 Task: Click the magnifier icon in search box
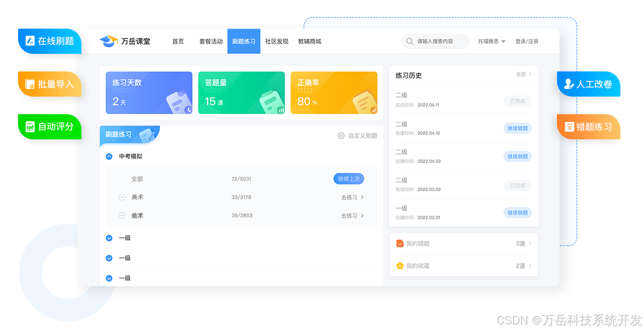(410, 41)
